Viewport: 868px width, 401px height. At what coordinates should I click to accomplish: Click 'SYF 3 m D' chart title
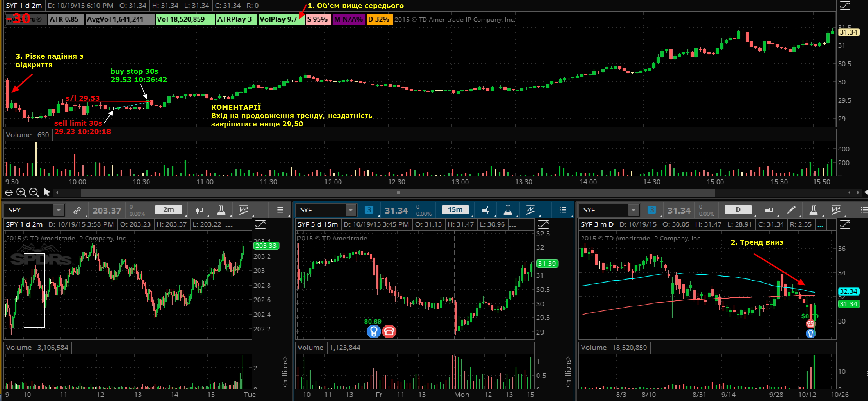[597, 224]
